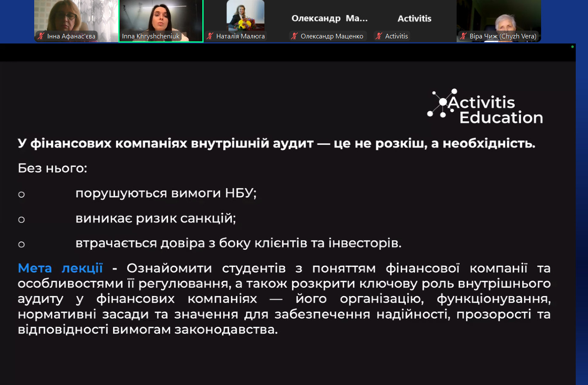Click the bullet marker before 'порушуються вимоги НБУ'
The image size is (588, 385).
click(x=22, y=195)
